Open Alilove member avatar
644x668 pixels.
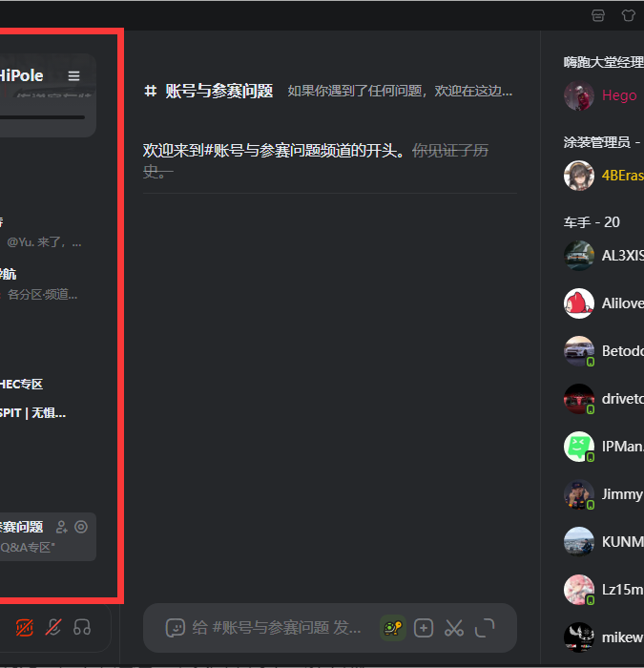(x=579, y=303)
